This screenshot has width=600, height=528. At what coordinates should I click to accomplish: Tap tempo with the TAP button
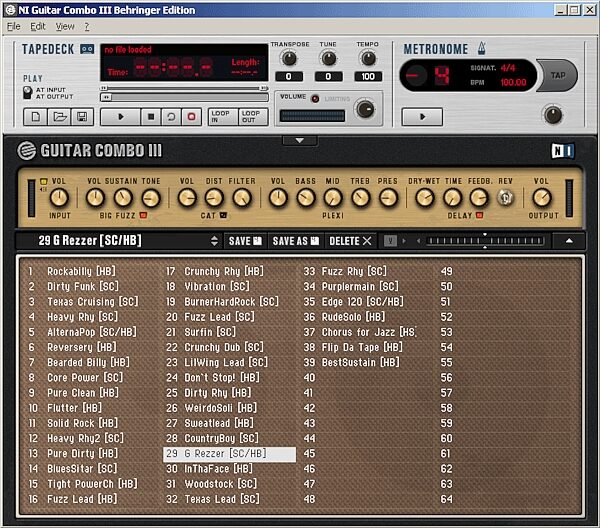tap(558, 75)
